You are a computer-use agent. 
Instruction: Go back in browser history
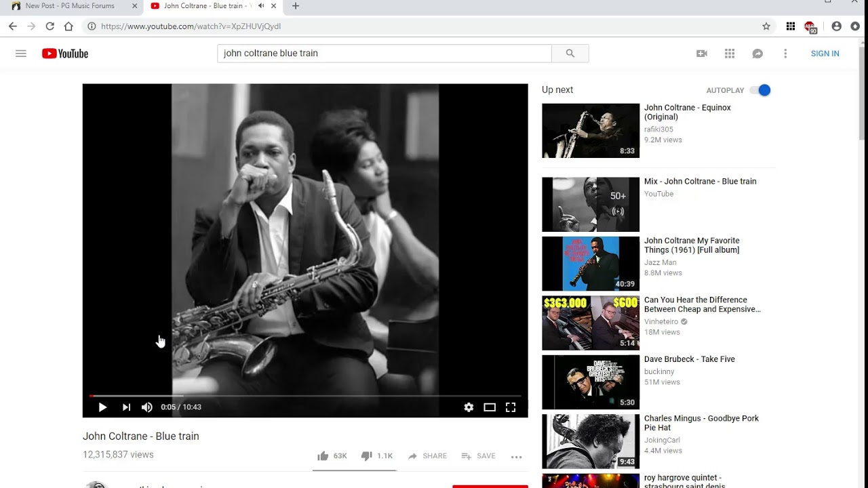[x=12, y=26]
